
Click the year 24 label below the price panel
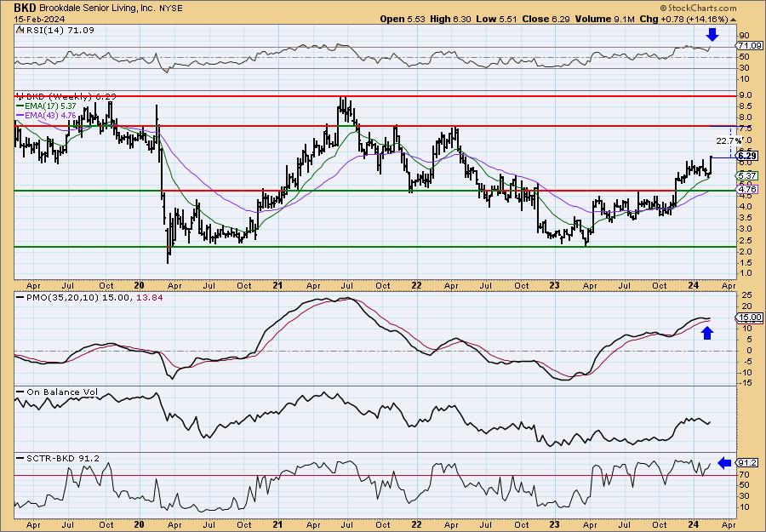click(694, 286)
